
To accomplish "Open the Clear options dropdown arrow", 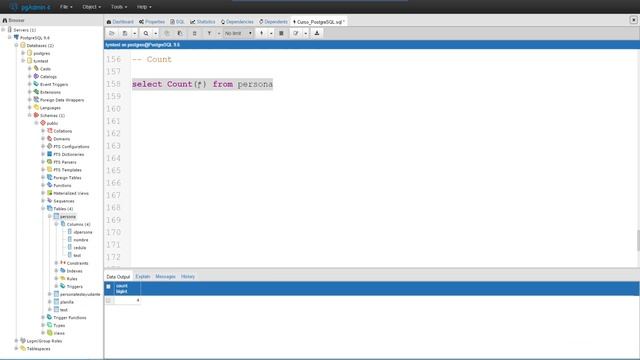I will tap(305, 33).
